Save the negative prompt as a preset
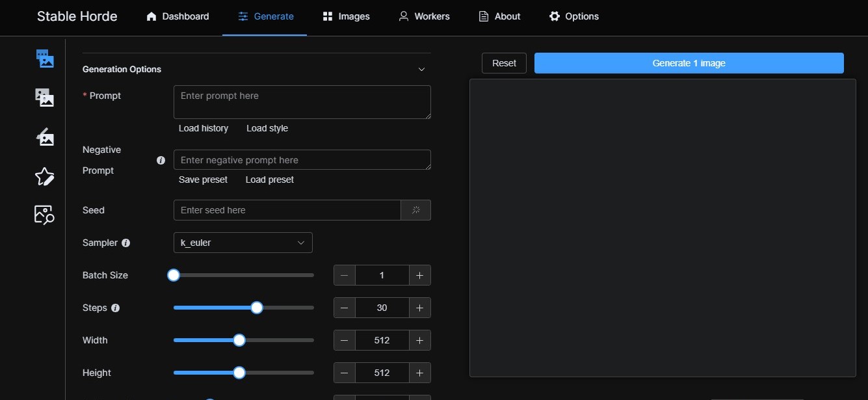Viewport: 868px width, 400px height. click(x=202, y=180)
